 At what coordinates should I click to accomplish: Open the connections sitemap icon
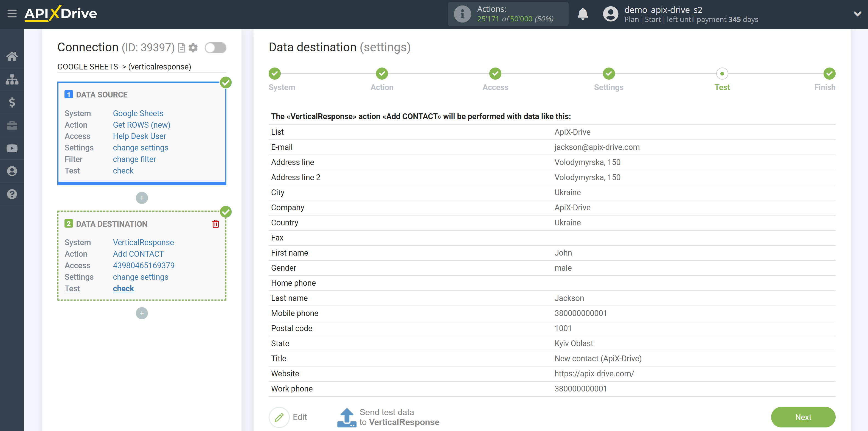point(12,79)
